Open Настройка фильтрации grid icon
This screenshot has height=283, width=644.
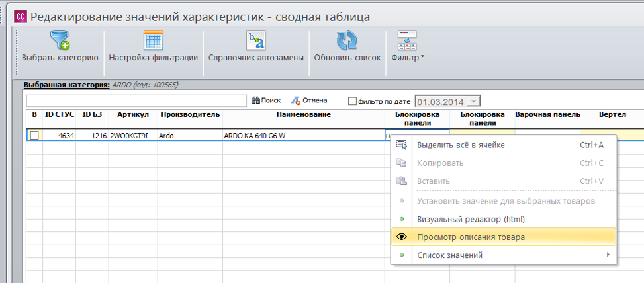153,40
